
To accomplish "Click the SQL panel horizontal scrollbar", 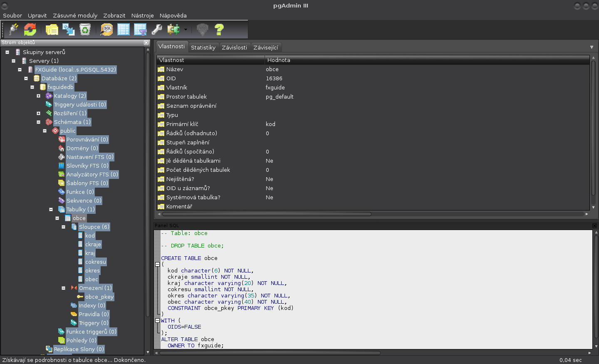I will click(x=270, y=353).
